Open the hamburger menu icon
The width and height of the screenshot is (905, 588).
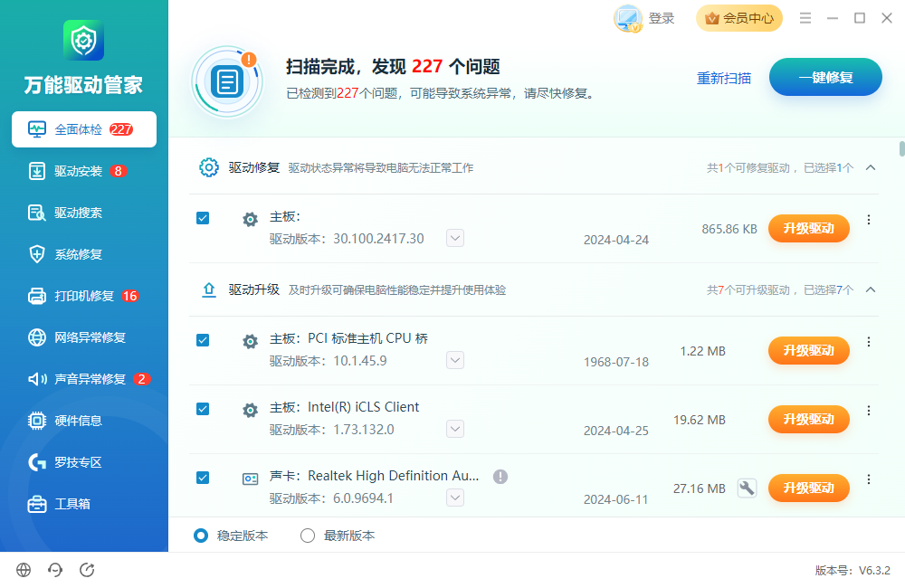tap(805, 18)
